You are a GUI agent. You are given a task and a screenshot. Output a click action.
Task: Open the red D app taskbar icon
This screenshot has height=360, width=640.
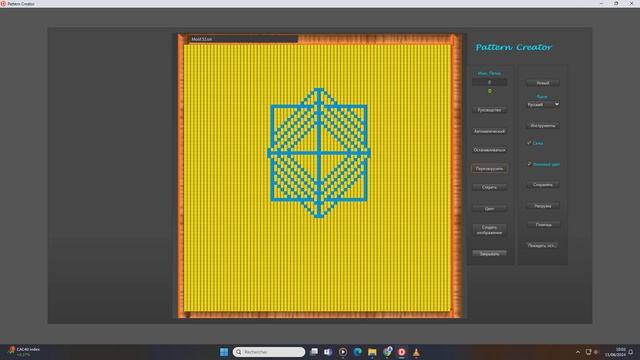(402, 352)
